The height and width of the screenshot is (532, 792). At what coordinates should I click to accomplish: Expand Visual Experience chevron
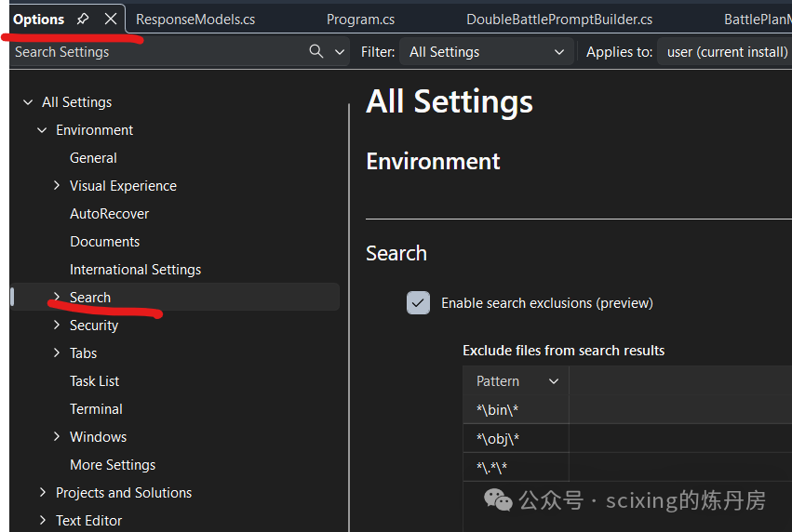pos(57,186)
